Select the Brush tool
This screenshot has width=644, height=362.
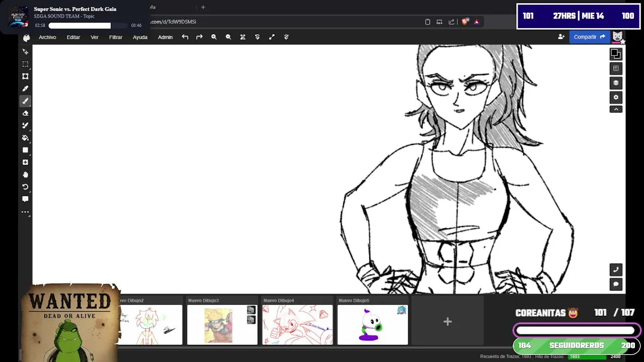pos(25,101)
